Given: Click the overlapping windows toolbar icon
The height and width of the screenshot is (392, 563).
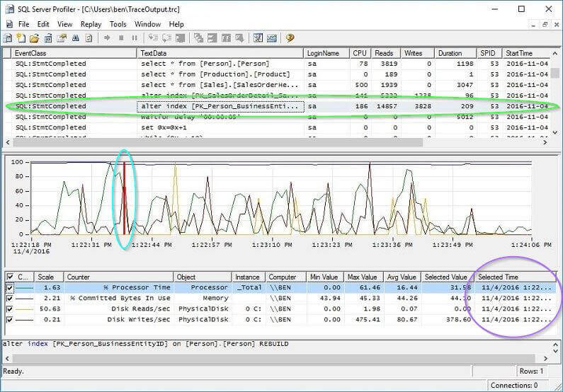Looking at the screenshot, I should [x=198, y=38].
